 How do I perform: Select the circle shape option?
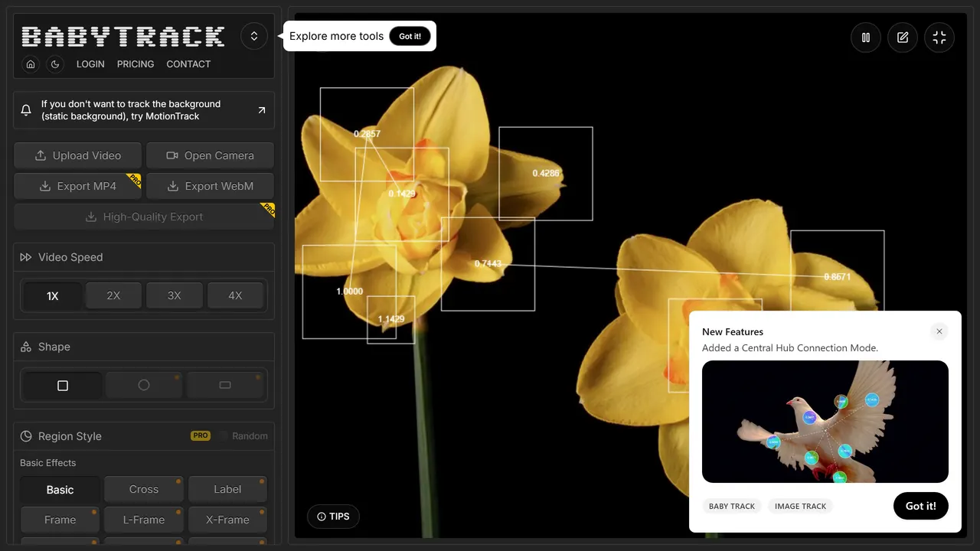tap(144, 385)
